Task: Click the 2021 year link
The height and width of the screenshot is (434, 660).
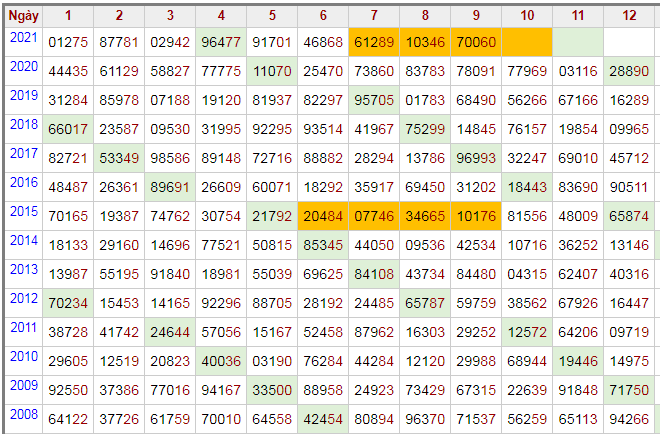Action: 21,37
